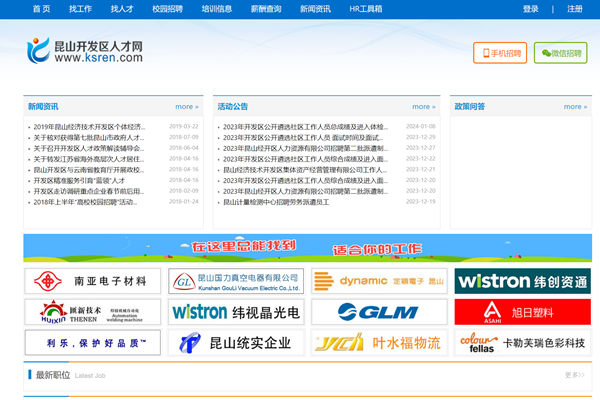Open the 昆山统实企业 logo

(x=236, y=343)
